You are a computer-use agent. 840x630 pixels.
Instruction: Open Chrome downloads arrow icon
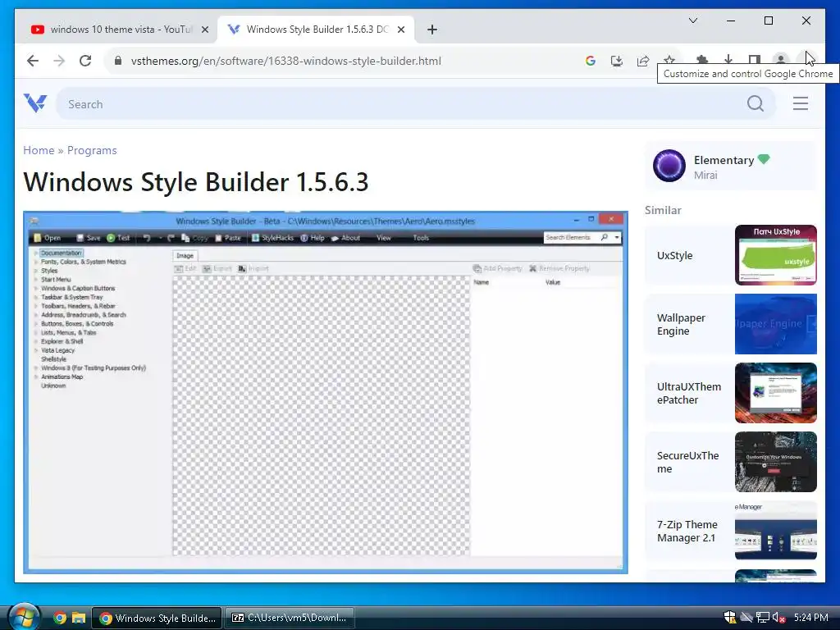click(728, 59)
